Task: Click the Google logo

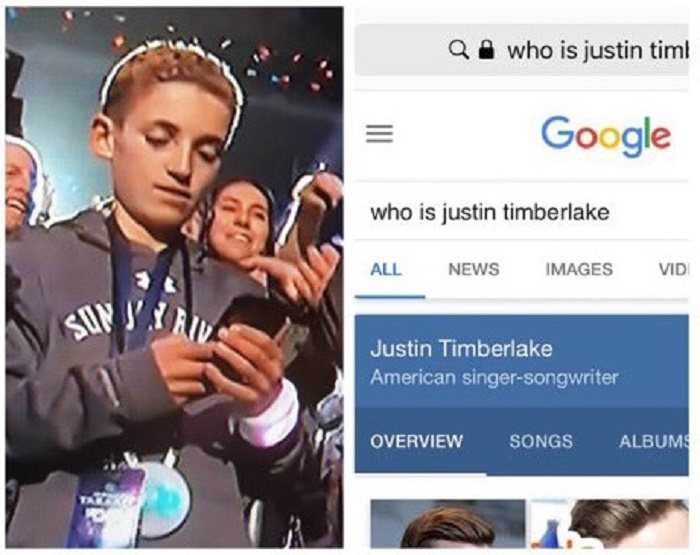Action: (x=606, y=136)
